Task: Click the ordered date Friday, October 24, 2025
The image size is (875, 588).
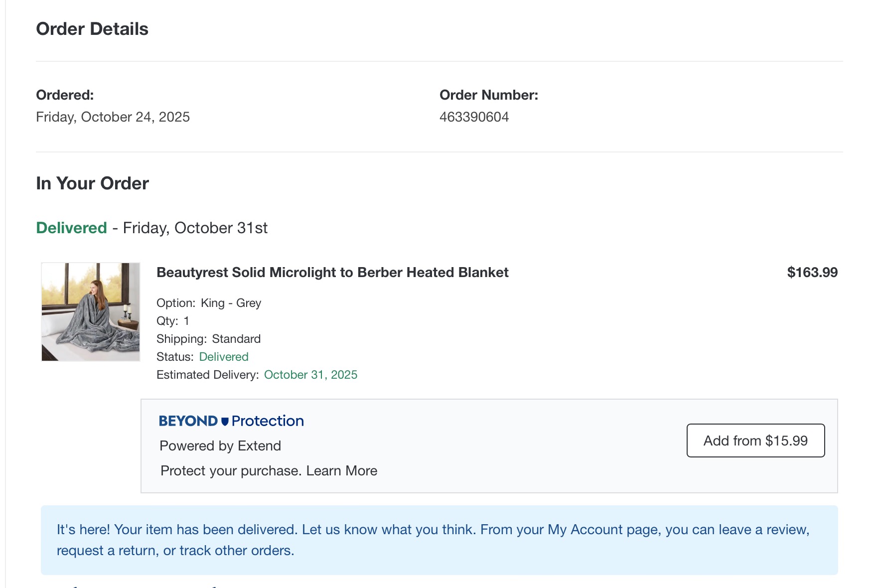Action: tap(113, 117)
